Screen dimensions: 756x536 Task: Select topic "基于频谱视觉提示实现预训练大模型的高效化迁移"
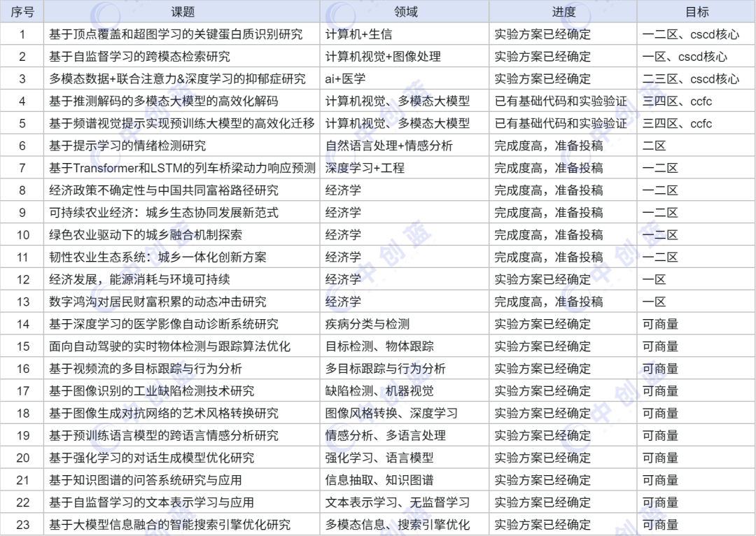[x=182, y=123]
